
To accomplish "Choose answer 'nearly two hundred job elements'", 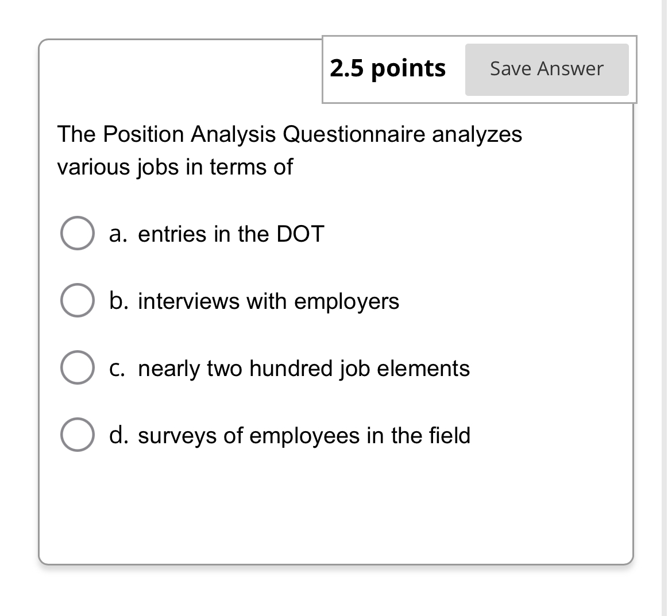I will pos(76,368).
